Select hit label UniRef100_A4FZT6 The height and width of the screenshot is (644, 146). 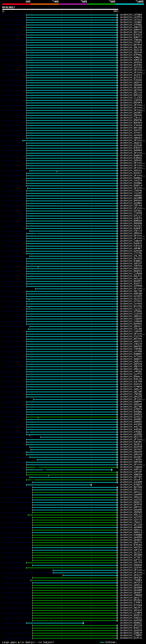click(131, 550)
